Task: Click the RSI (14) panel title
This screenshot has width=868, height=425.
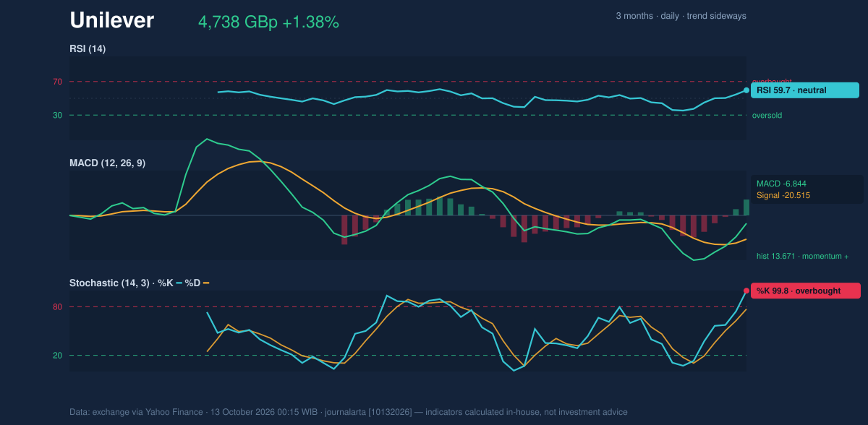Action: [x=88, y=49]
